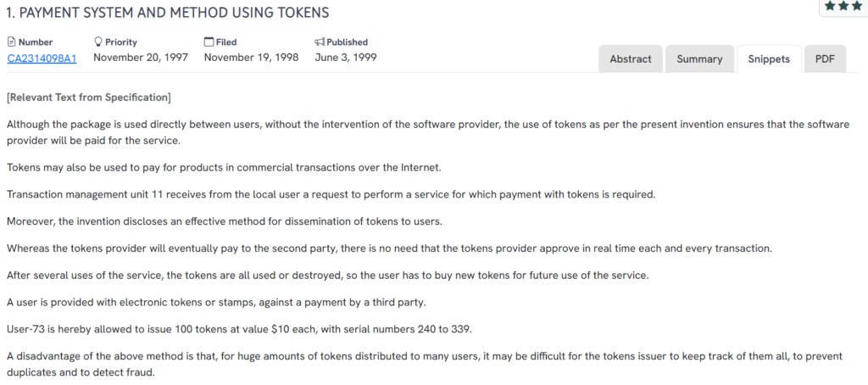Click the Payment System and Method title
868x385 pixels.
tap(168, 13)
